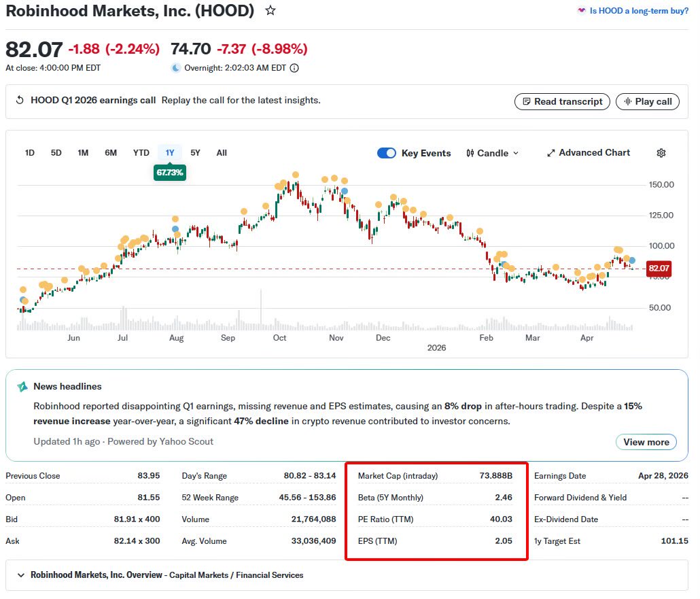Click the moon overnight session icon
This screenshot has height=599, width=700.
[176, 68]
